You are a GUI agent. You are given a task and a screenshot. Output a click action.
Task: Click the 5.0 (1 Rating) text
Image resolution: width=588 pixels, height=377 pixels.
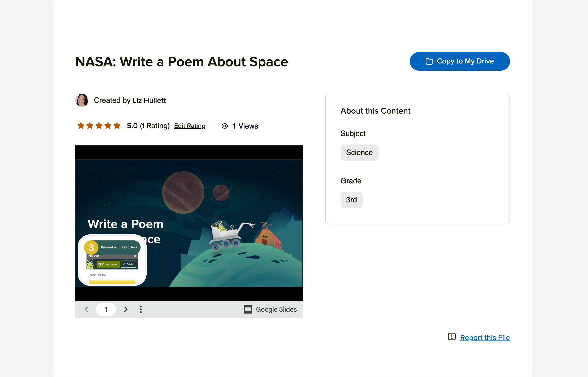click(148, 126)
